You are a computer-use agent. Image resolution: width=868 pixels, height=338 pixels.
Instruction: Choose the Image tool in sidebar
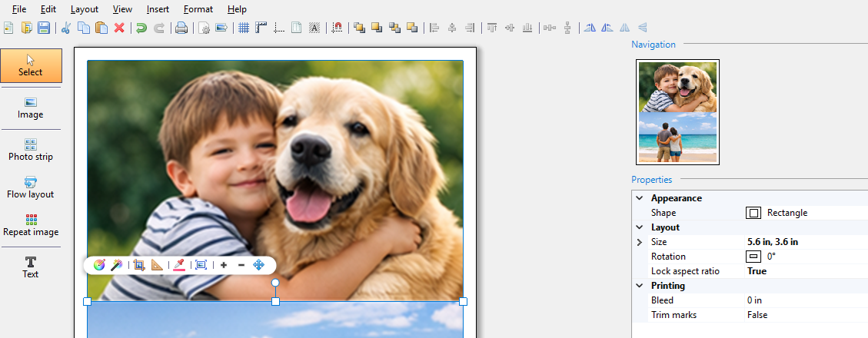(x=31, y=108)
